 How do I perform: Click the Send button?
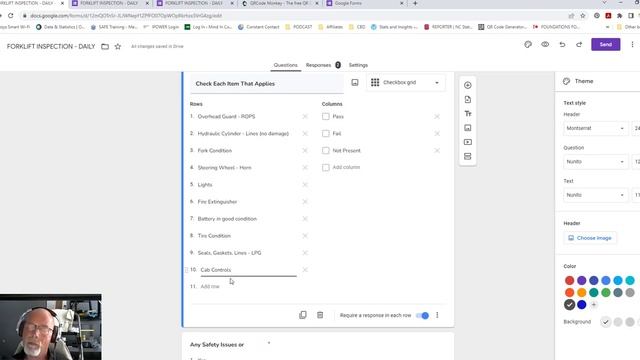pos(606,44)
